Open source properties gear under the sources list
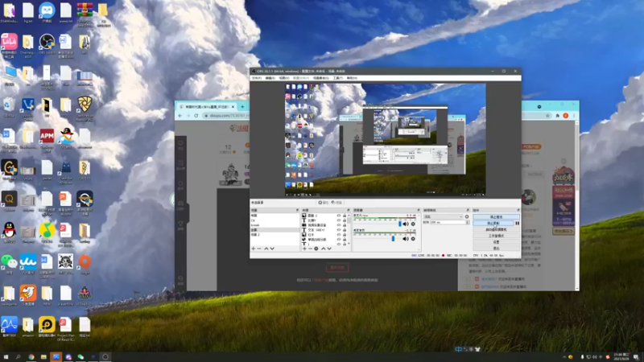 coord(316,249)
